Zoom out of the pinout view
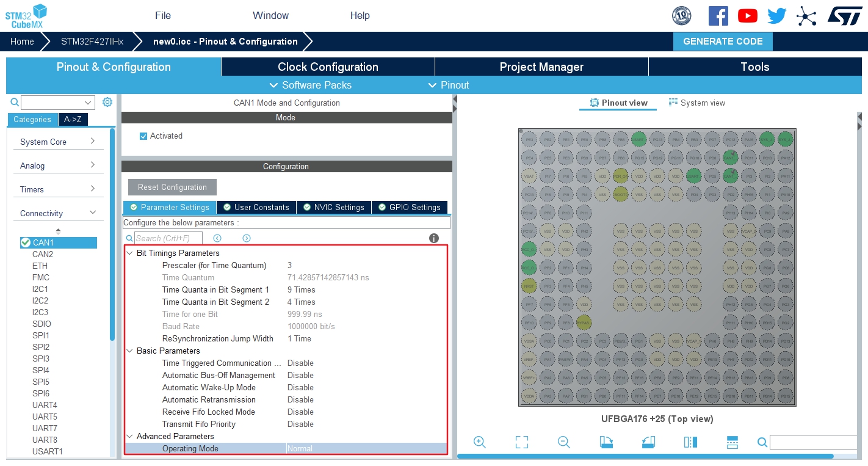Screen dimensions: 868x466 (564, 442)
